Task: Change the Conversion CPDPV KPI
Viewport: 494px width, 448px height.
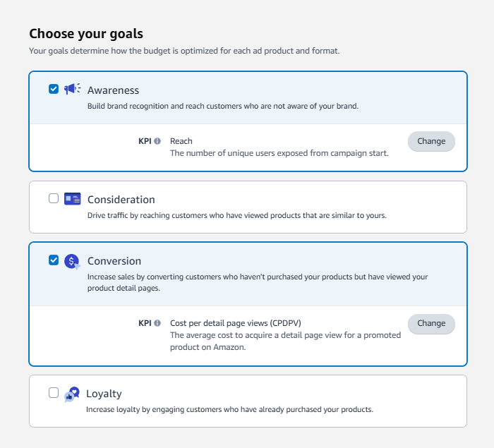Action: click(x=431, y=323)
